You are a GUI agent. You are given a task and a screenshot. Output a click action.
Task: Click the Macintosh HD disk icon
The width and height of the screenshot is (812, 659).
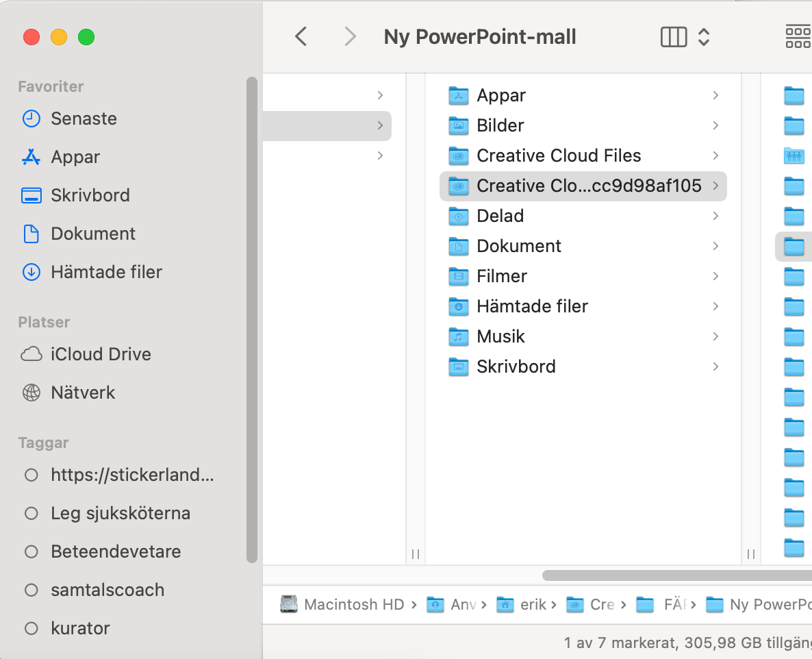[288, 604]
